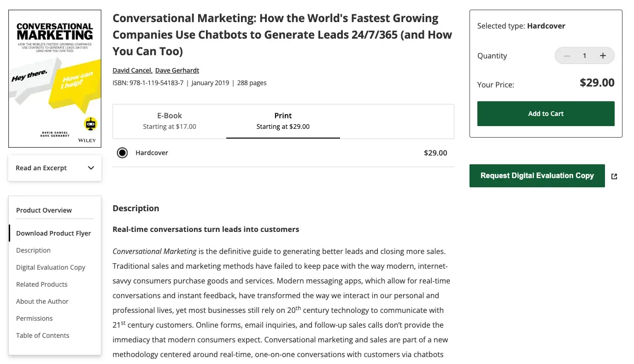Viewport: 634px width, 364px height.
Task: Jump to About the Author section
Action: coord(42,301)
